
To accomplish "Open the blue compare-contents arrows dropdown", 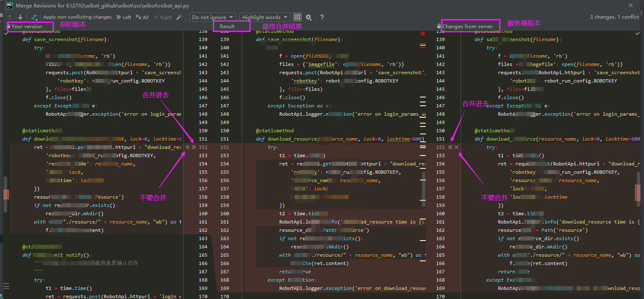I will tap(35, 17).
